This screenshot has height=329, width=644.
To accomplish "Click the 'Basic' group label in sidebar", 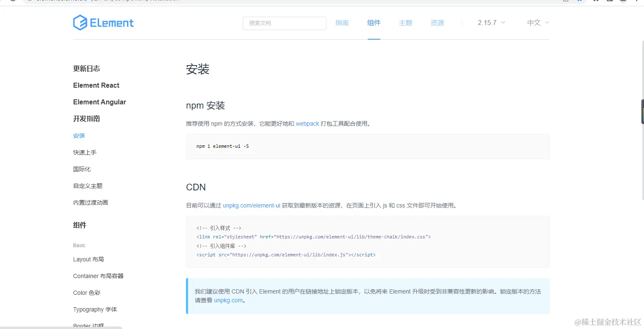I will tap(79, 245).
